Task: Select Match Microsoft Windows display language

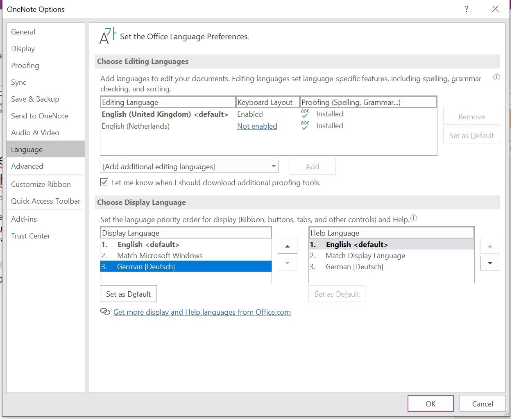Action: [186, 255]
